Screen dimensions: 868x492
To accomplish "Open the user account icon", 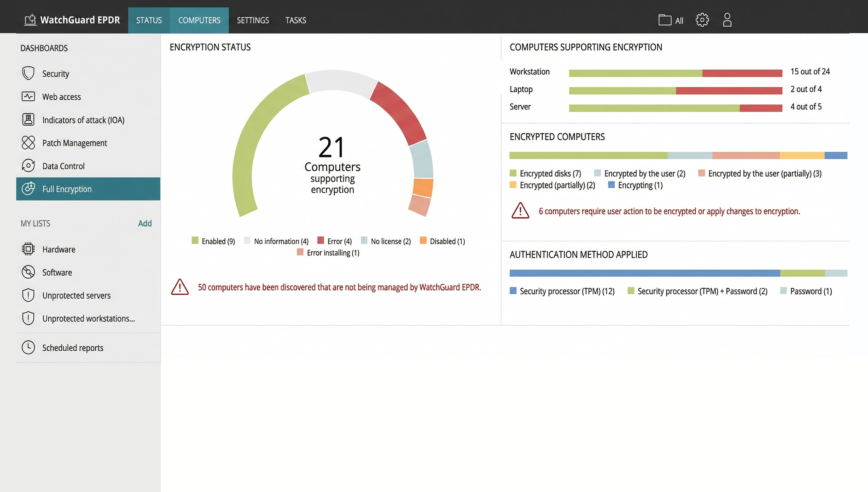I will coord(727,20).
